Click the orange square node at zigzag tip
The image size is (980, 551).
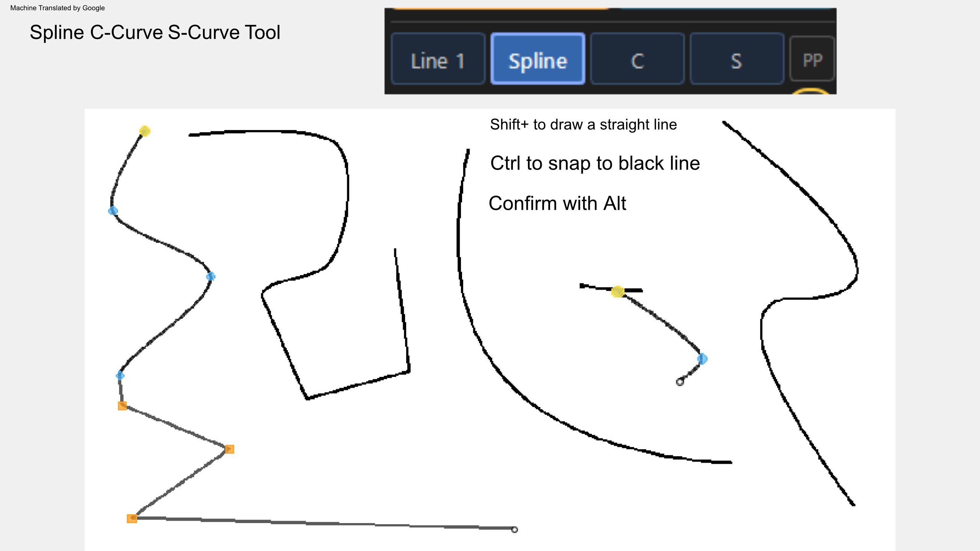tap(229, 449)
